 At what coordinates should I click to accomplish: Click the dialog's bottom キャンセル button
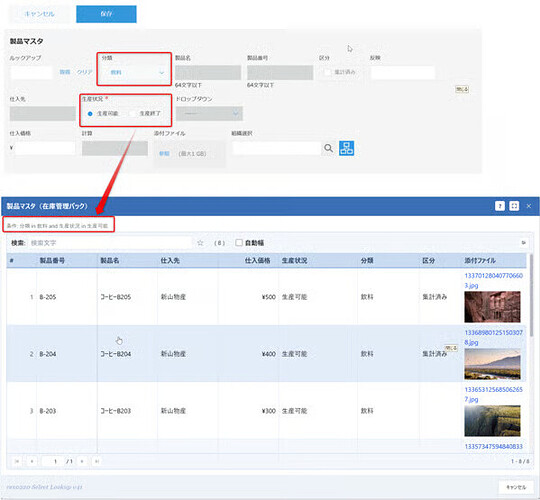click(516, 487)
